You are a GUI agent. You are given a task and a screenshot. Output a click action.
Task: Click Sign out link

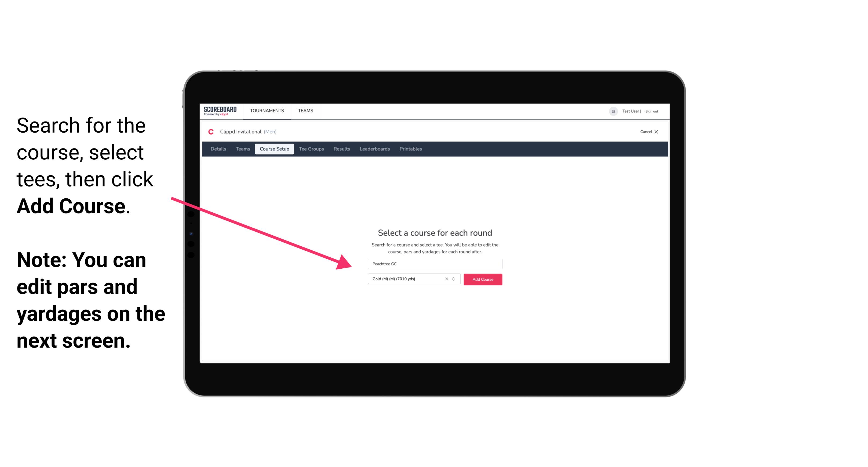pyautogui.click(x=651, y=111)
